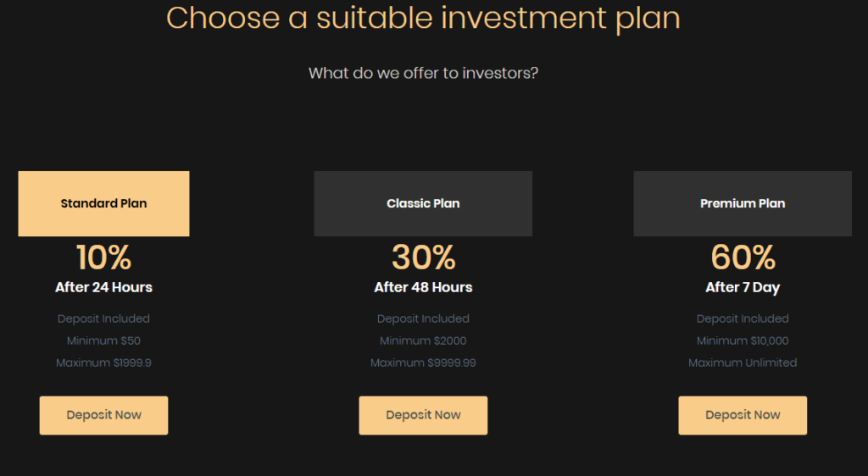Click the "Minimum $2000" line
Image resolution: width=868 pixels, height=476 pixels.
point(423,340)
